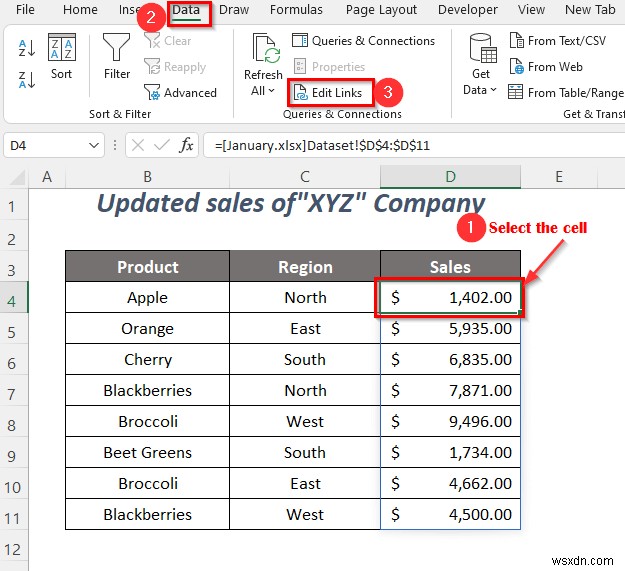Open the Page Layout tab
The width and height of the screenshot is (625, 571).
pyautogui.click(x=381, y=10)
